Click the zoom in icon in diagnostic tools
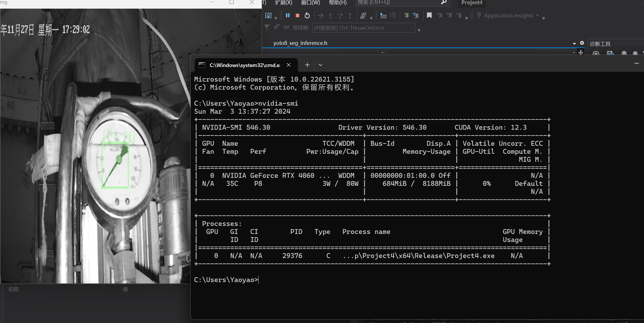Image resolution: width=644 pixels, height=323 pixels. (624, 53)
